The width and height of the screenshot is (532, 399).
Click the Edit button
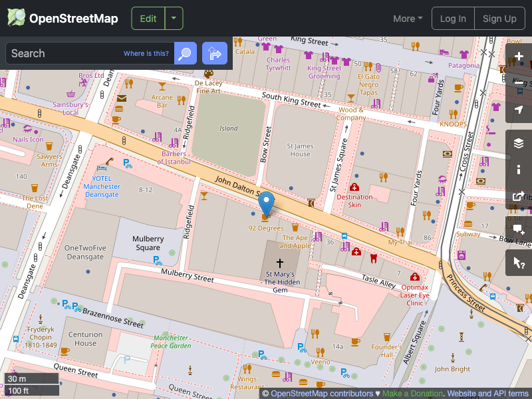(x=148, y=19)
